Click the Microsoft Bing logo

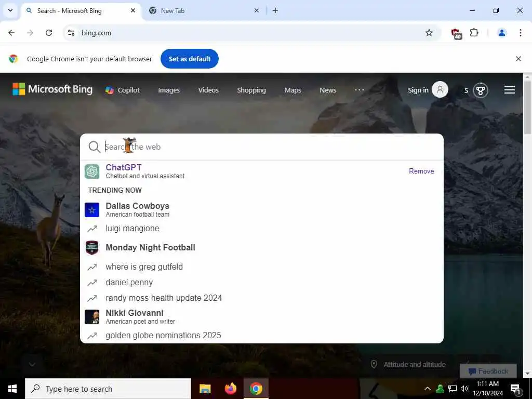click(52, 89)
